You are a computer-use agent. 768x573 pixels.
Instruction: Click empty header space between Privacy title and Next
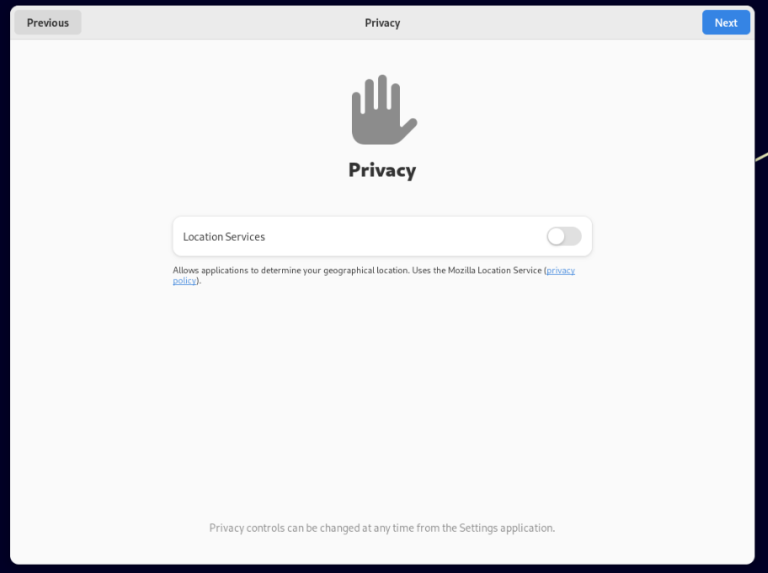pos(550,22)
